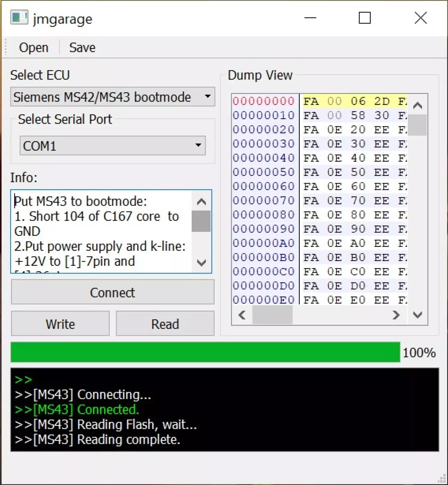Image resolution: width=448 pixels, height=485 pixels.
Task: Select address 00000000 in Dump View
Action: (x=263, y=101)
